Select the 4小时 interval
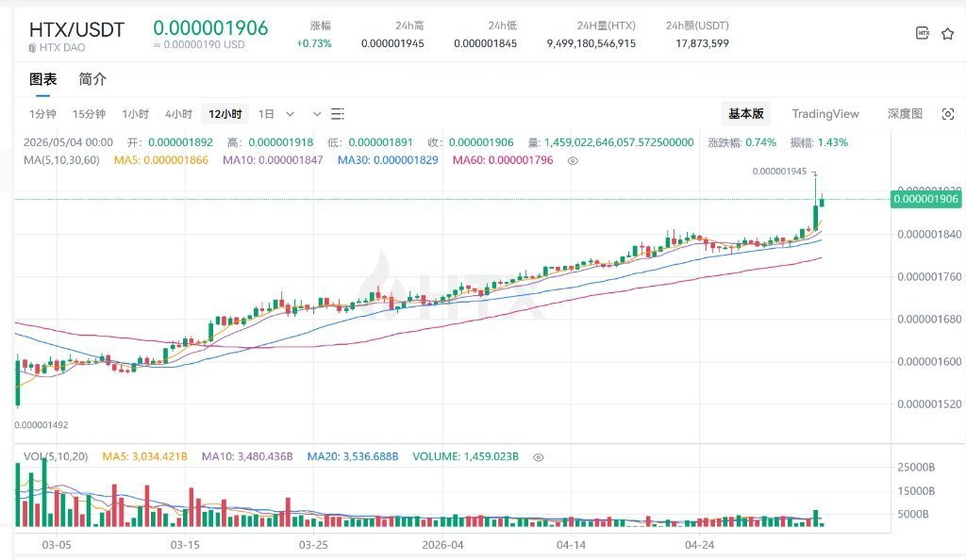 pos(178,114)
